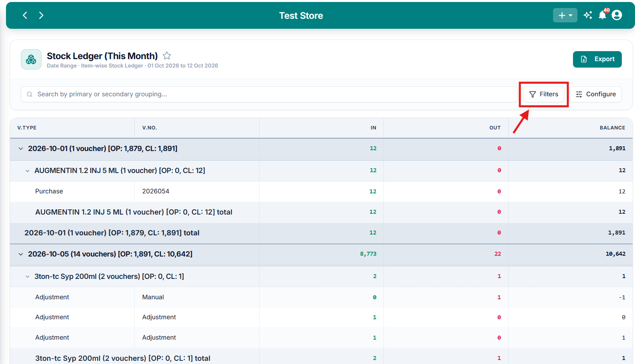
Task: Open the user profile avatar
Action: (x=617, y=15)
